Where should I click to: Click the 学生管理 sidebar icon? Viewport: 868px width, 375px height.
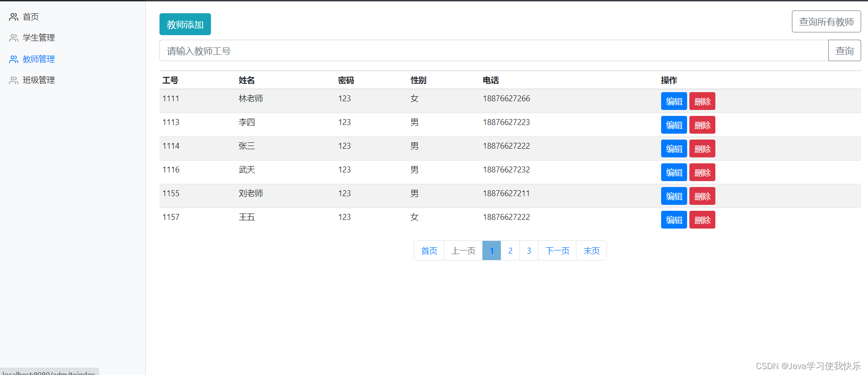[x=14, y=38]
